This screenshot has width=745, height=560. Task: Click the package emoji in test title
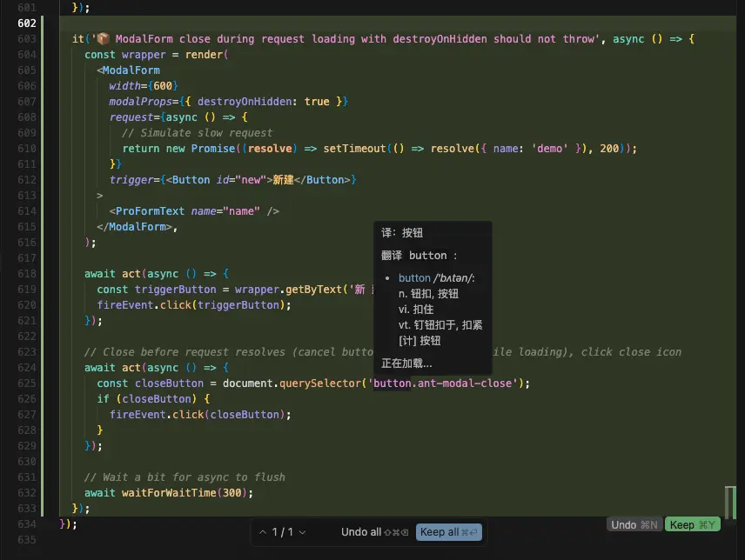103,39
